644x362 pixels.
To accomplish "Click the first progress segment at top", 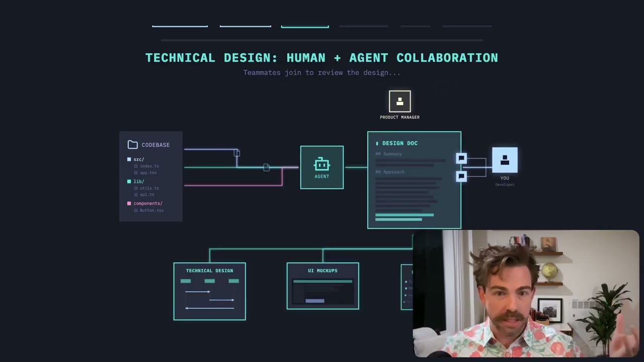I will pyautogui.click(x=180, y=26).
